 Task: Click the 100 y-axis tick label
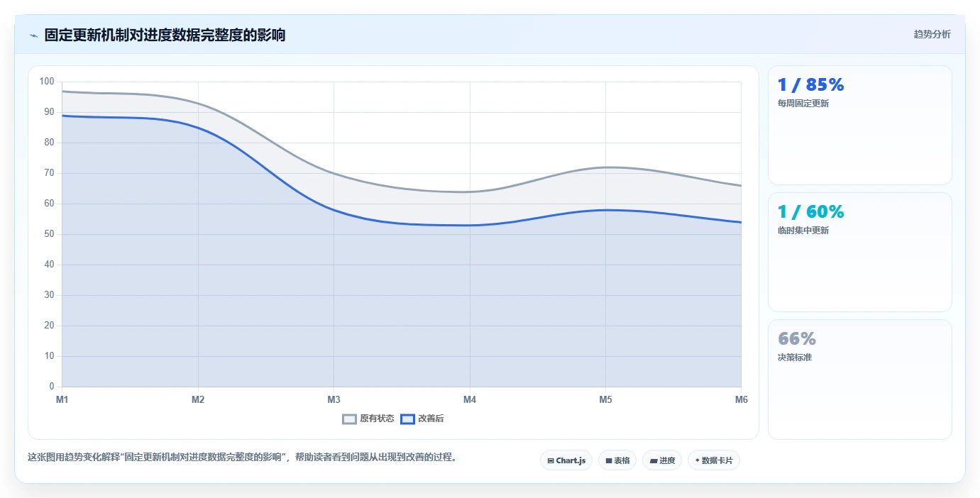pyautogui.click(x=47, y=82)
